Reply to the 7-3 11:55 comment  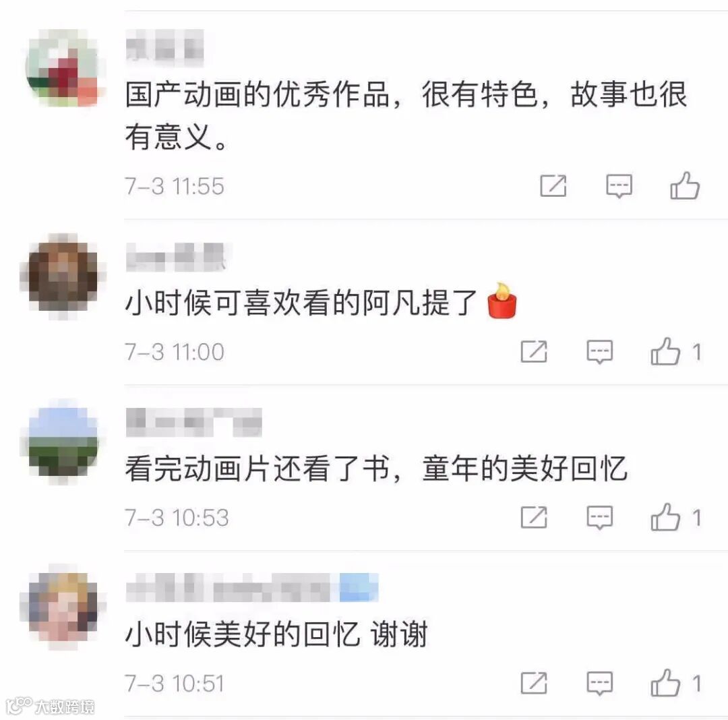(619, 186)
